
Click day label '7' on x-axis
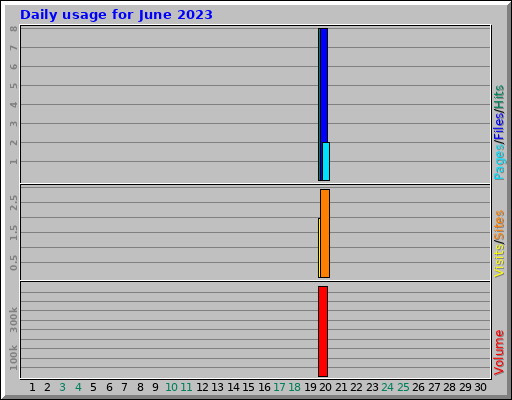[x=124, y=387]
